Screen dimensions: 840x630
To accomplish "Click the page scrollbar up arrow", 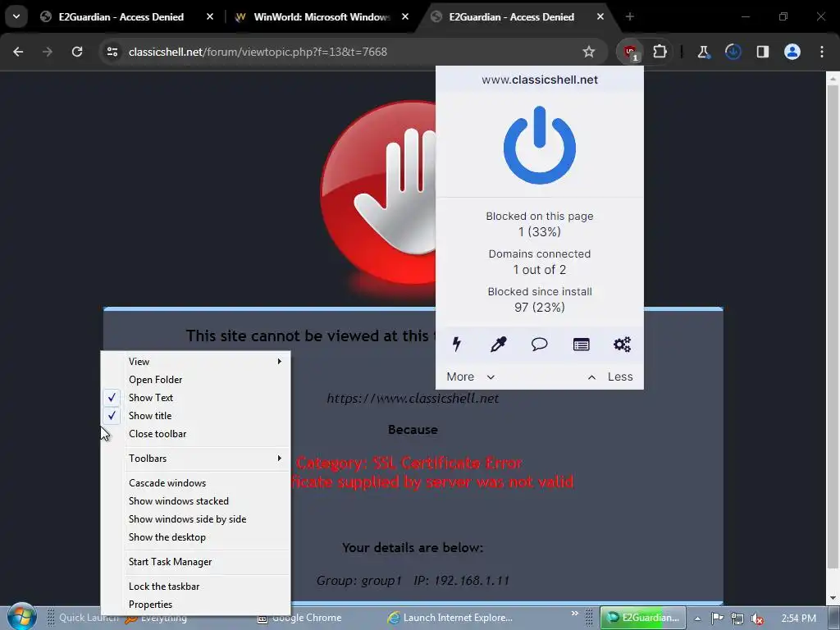I will pos(833,79).
